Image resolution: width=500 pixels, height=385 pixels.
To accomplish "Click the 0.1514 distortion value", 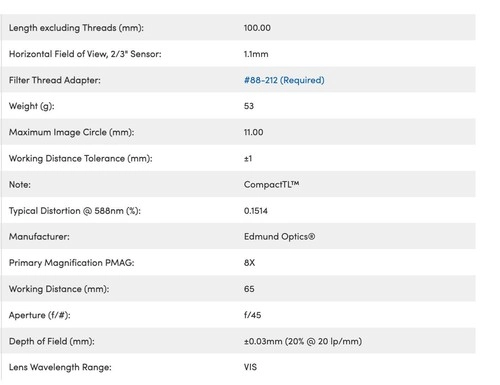I will click(256, 211).
